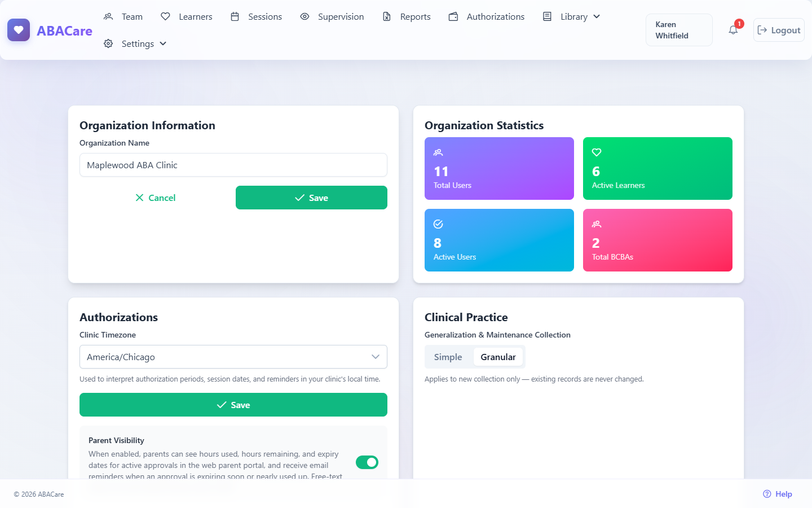Click the Help question mark icon
The width and height of the screenshot is (812, 508).
click(767, 494)
